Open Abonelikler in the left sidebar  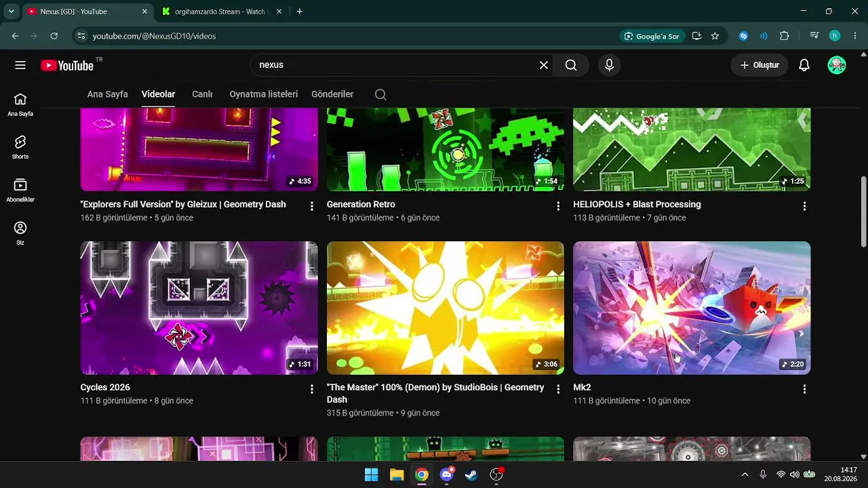click(20, 190)
